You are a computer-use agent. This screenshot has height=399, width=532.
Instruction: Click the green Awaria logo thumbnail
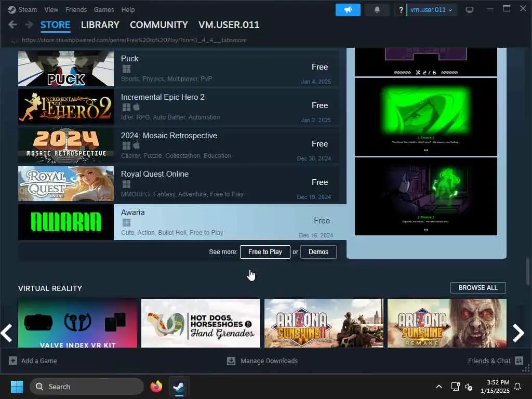(x=66, y=222)
